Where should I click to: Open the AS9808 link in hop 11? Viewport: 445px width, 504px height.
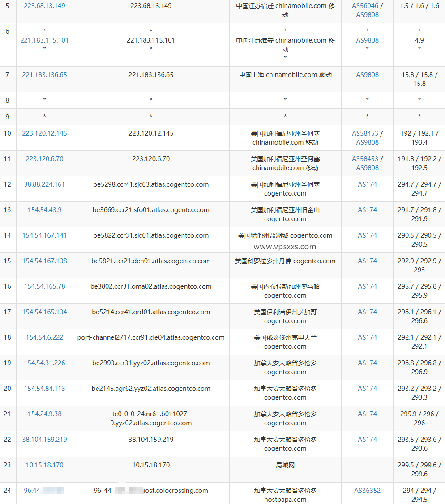[367, 168]
